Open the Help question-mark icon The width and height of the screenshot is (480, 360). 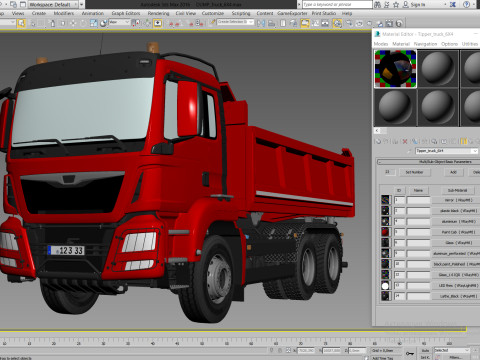(x=467, y=4)
